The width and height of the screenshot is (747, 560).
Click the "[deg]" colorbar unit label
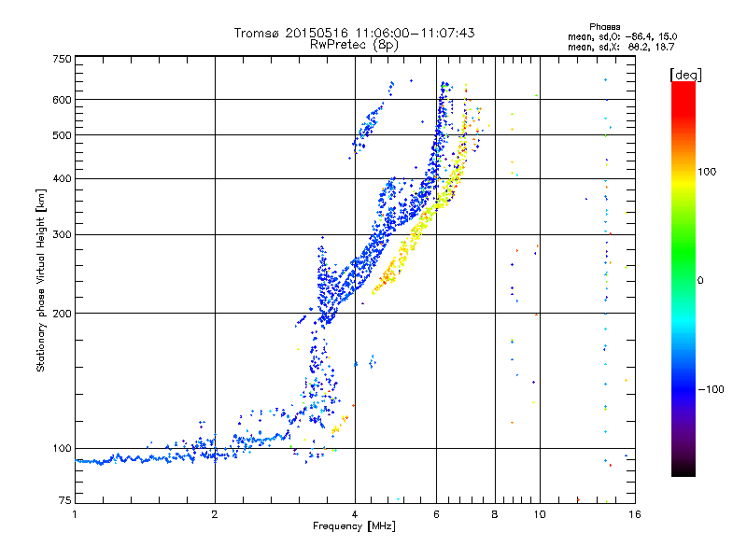tap(685, 75)
